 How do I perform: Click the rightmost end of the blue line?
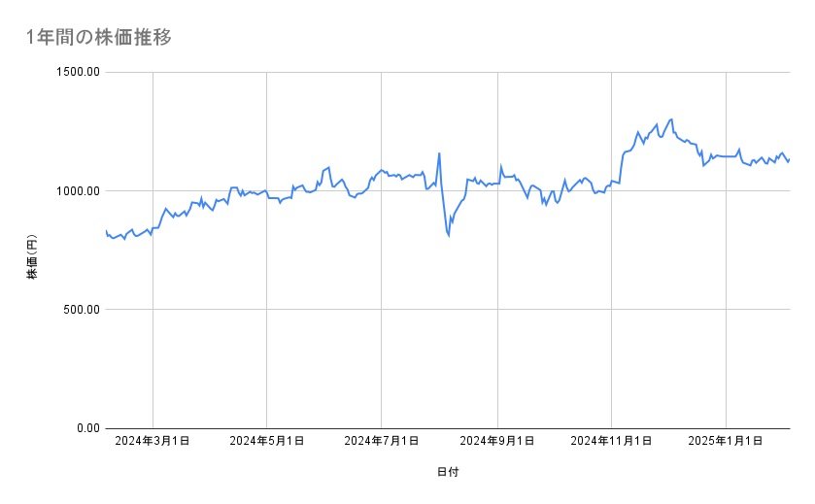point(789,159)
